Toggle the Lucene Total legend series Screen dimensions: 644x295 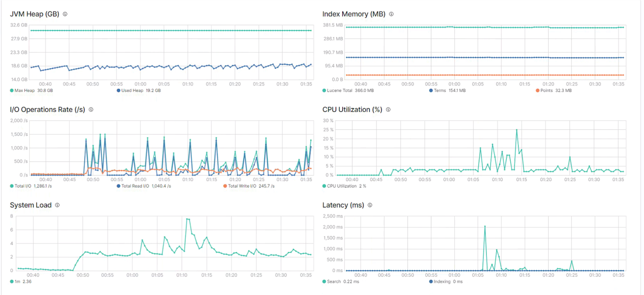pyautogui.click(x=337, y=90)
